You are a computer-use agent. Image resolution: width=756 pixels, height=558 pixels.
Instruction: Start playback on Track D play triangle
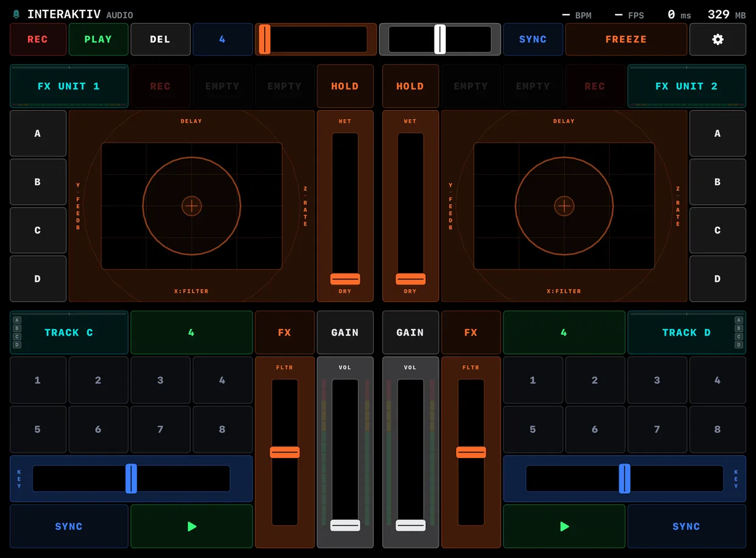(x=564, y=526)
